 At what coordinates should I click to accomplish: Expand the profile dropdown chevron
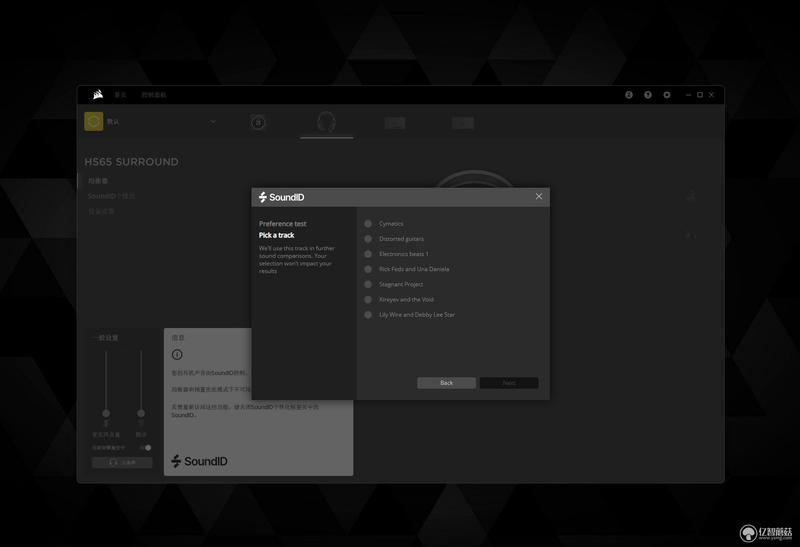[213, 121]
